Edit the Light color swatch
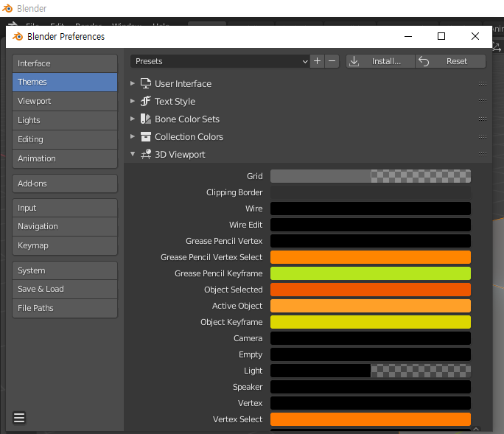Screen dimensions: 504x434 371,371
